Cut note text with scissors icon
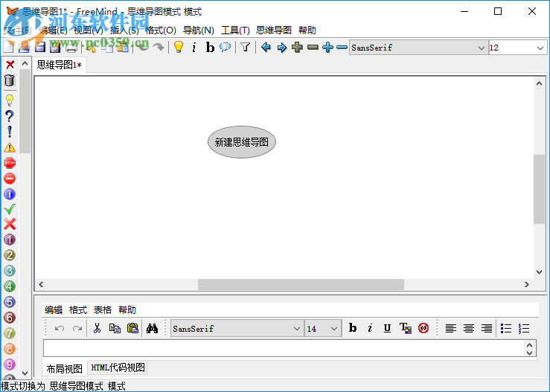550x392 pixels. [97, 329]
